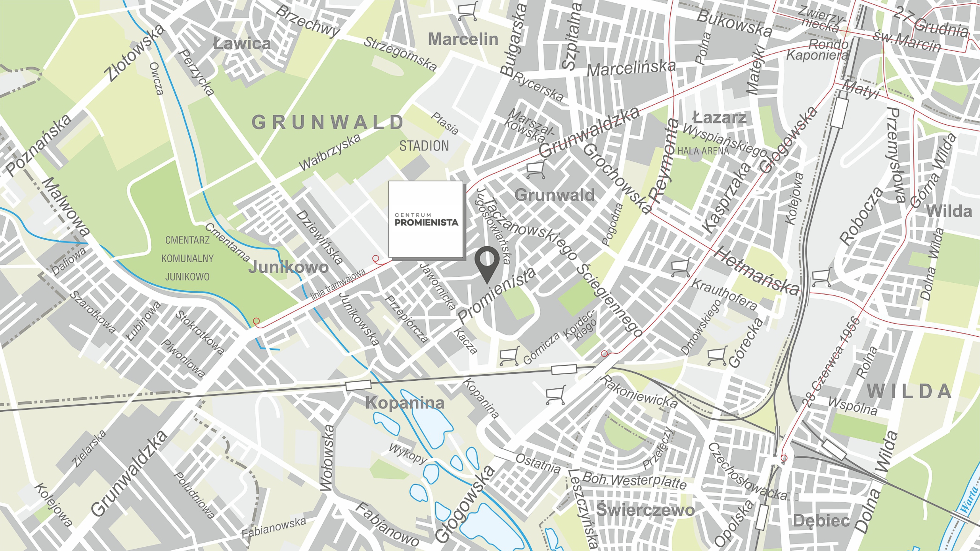
Task: Click the shopping cart icon above Grunwald district label
Action: point(535,170)
